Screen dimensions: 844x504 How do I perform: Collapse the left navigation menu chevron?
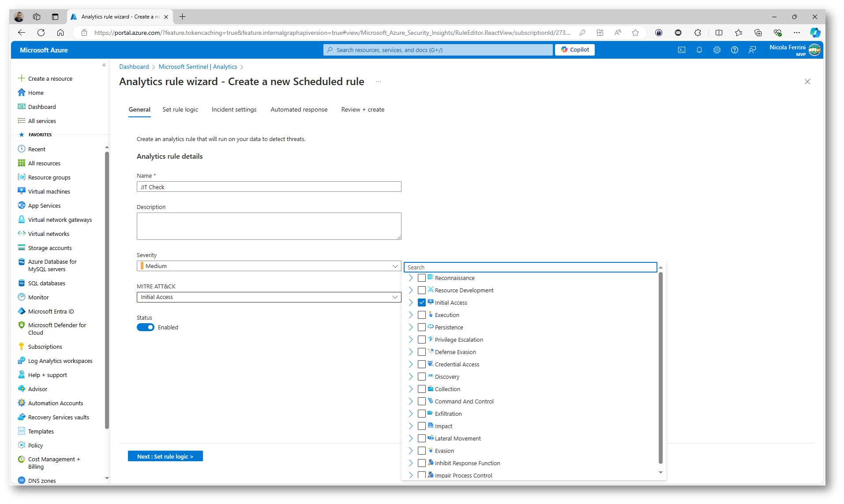(x=104, y=65)
